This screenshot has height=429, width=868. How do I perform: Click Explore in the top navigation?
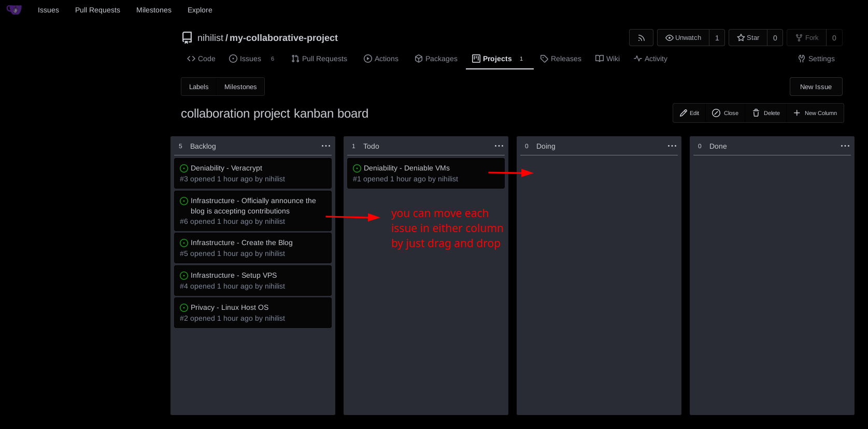point(200,10)
